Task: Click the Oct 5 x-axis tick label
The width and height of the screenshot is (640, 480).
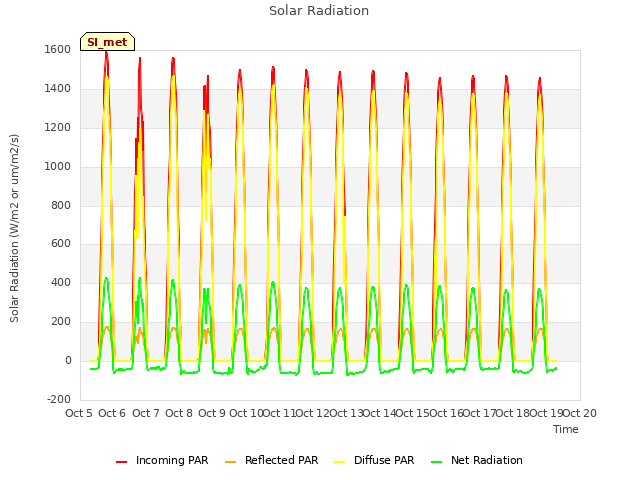Action: (79, 413)
